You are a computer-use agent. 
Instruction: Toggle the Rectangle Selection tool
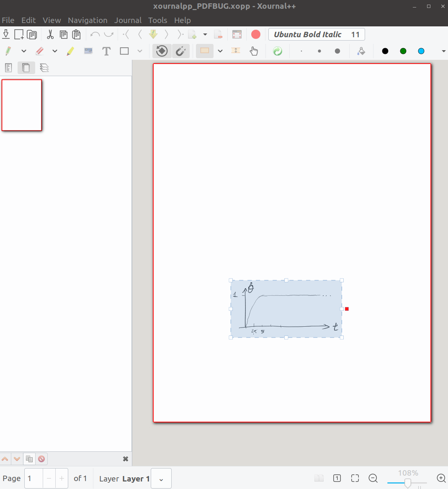pos(204,51)
